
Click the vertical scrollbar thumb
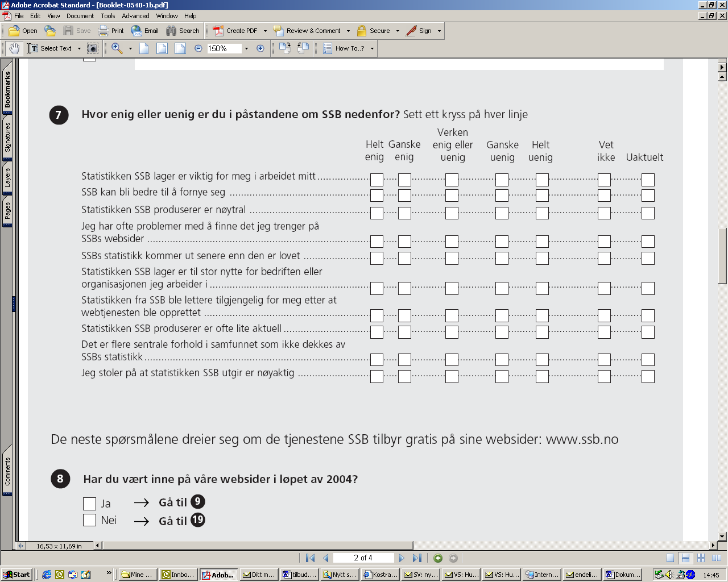pos(722,256)
